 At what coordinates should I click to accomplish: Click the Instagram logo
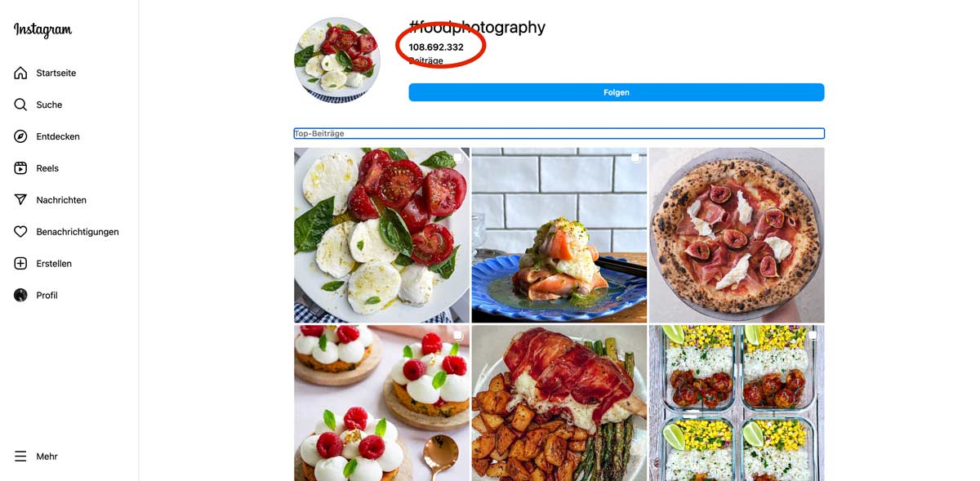pyautogui.click(x=42, y=30)
